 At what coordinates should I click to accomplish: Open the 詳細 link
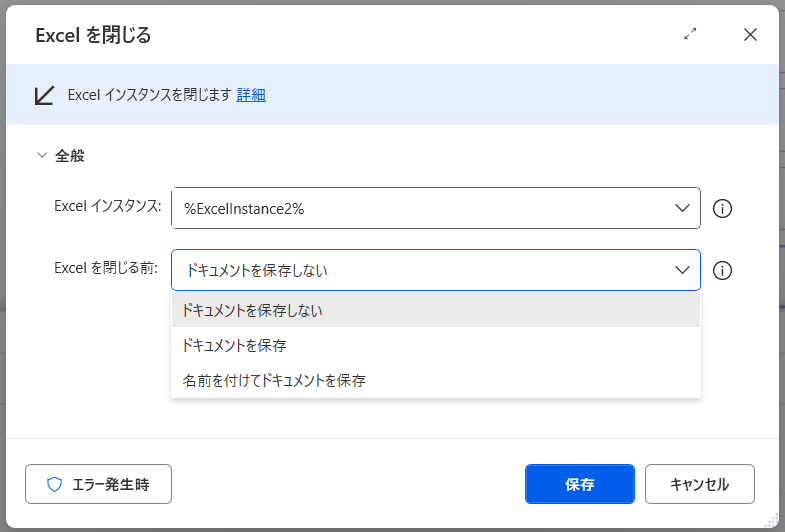coord(251,96)
